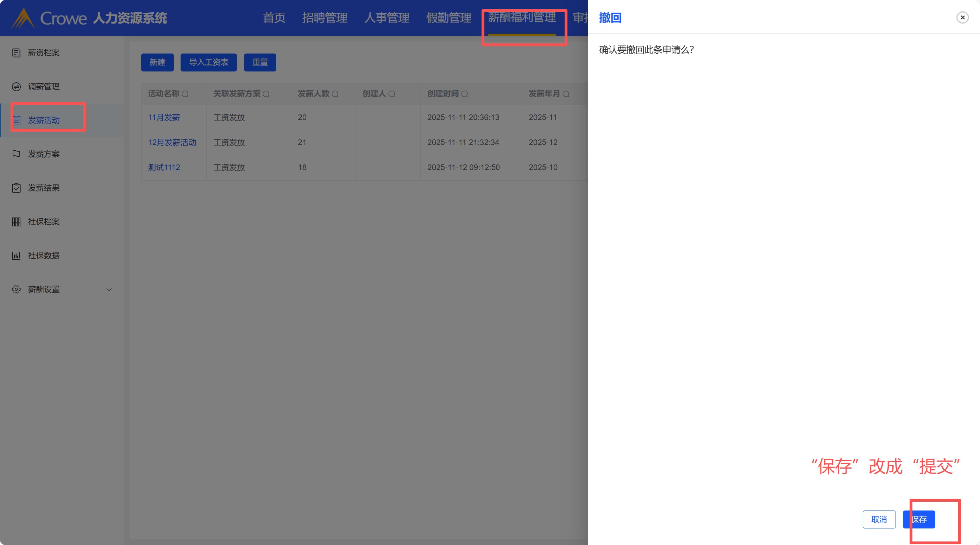Open the 假勤管理 top menu

pos(448,18)
